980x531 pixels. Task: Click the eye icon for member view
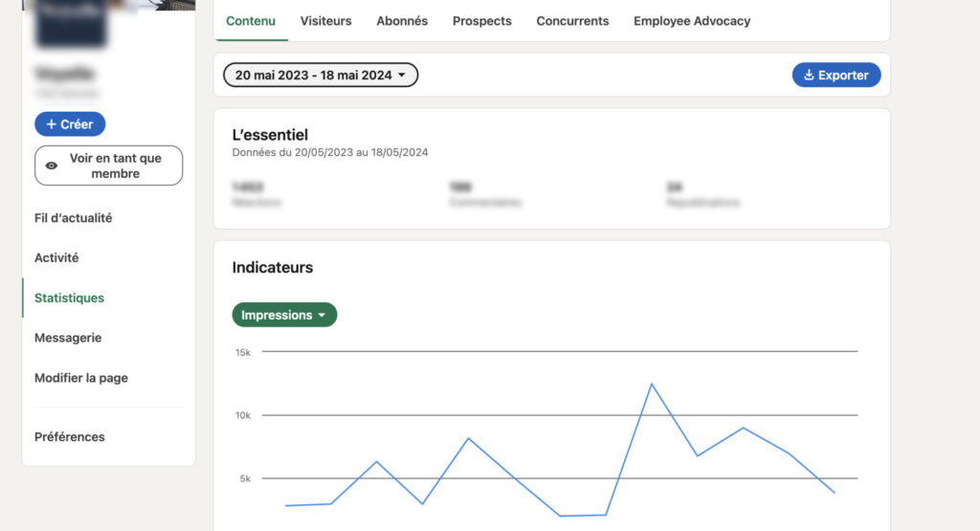point(52,166)
